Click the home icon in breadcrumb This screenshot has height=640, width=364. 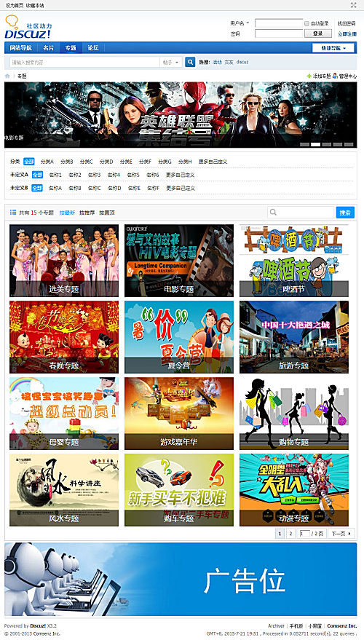tap(7, 76)
